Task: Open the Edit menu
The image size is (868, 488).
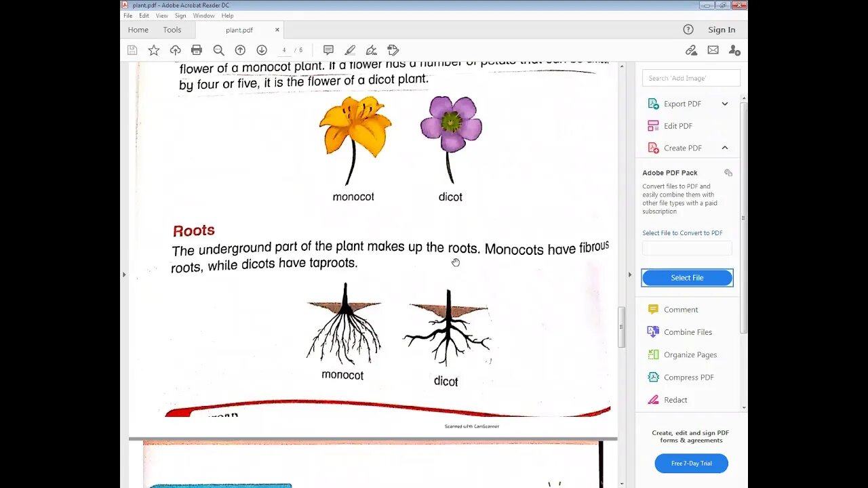Action: tap(144, 16)
